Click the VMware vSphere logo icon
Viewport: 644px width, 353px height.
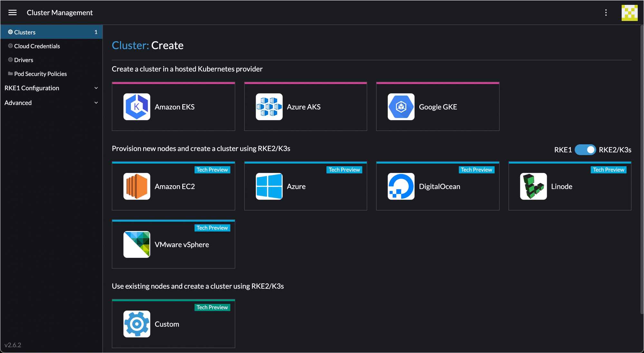(x=137, y=245)
